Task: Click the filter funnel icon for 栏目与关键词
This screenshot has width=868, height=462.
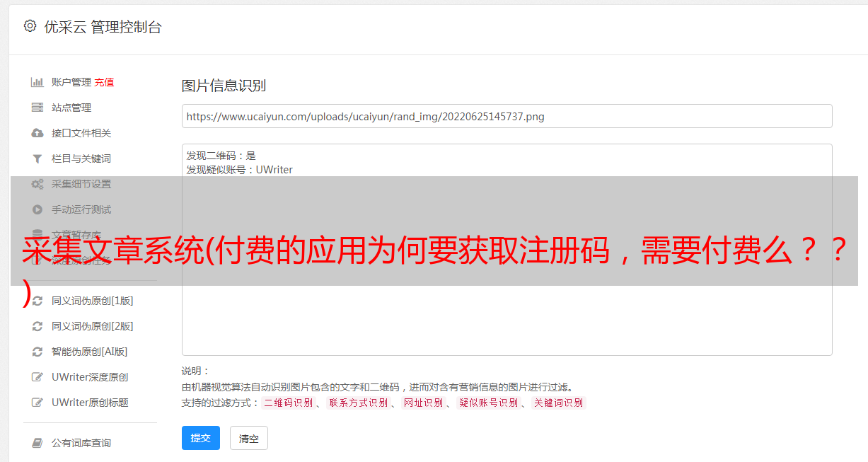Action: point(37,158)
